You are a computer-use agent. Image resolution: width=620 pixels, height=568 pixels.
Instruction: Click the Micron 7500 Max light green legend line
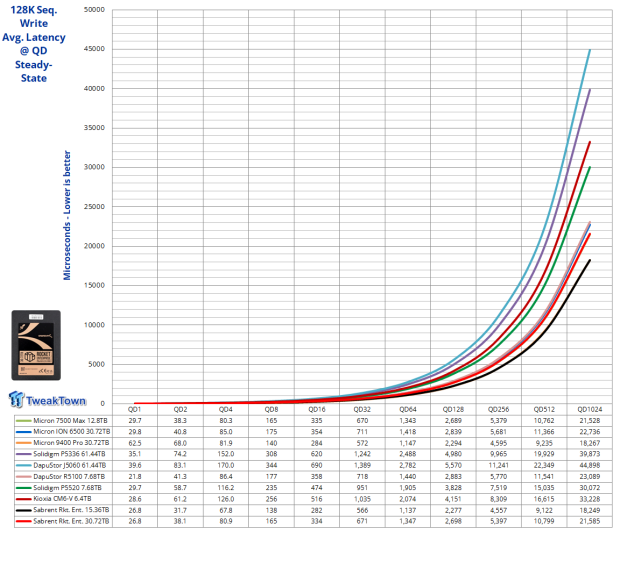[23, 420]
